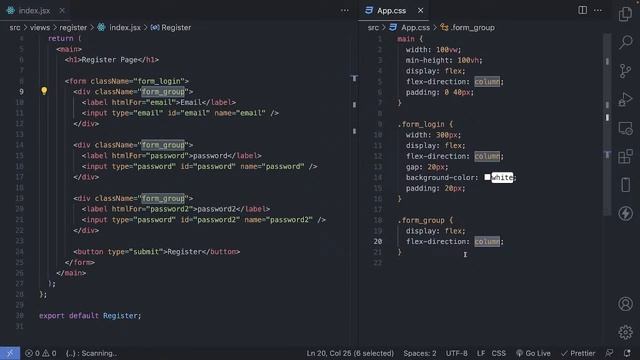Open the Extensions view
This screenshot has height=360, width=640.
[625, 156]
